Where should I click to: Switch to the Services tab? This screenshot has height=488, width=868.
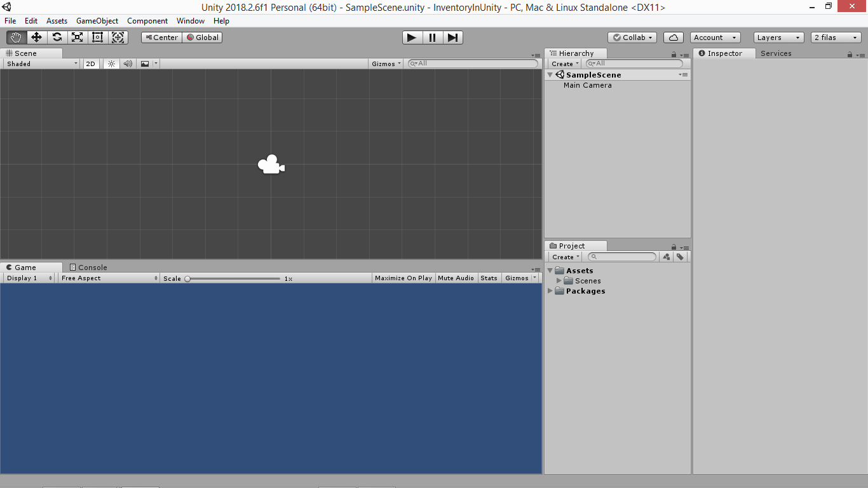(776, 53)
